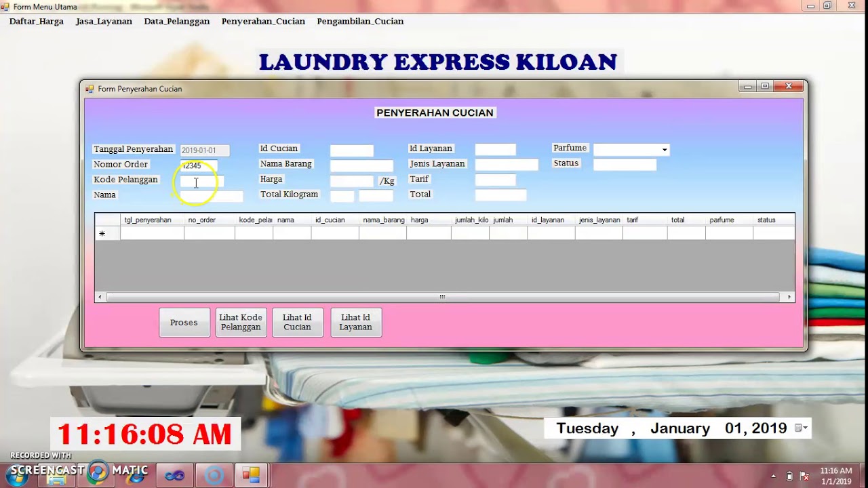Open Data_Pelanggan menu

coord(177,21)
